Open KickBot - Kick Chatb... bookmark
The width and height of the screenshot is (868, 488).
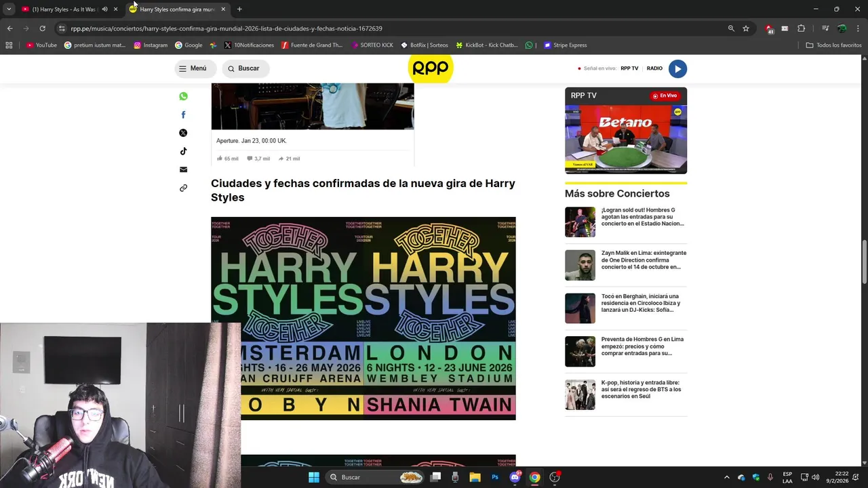click(x=487, y=45)
